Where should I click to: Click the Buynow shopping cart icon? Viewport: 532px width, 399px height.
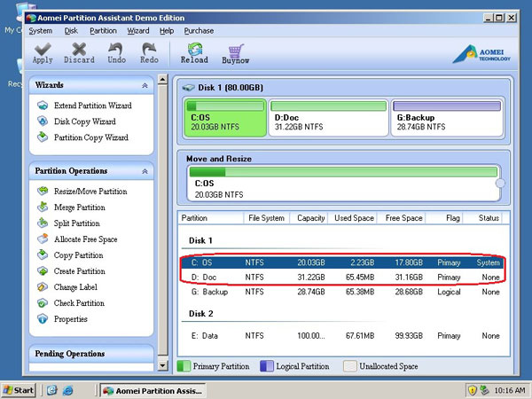pos(236,51)
